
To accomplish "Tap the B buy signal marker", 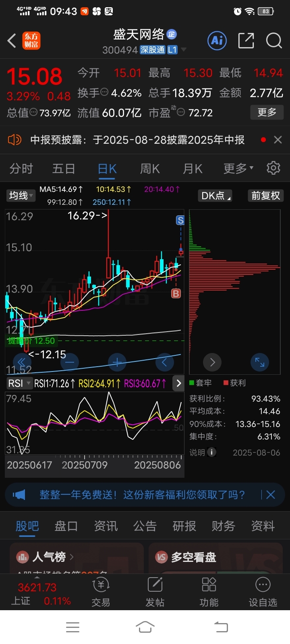I will 176,293.
